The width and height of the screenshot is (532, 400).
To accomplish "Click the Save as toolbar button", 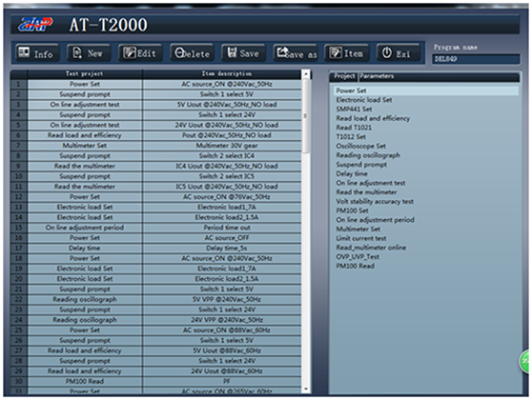I will 296,53.
